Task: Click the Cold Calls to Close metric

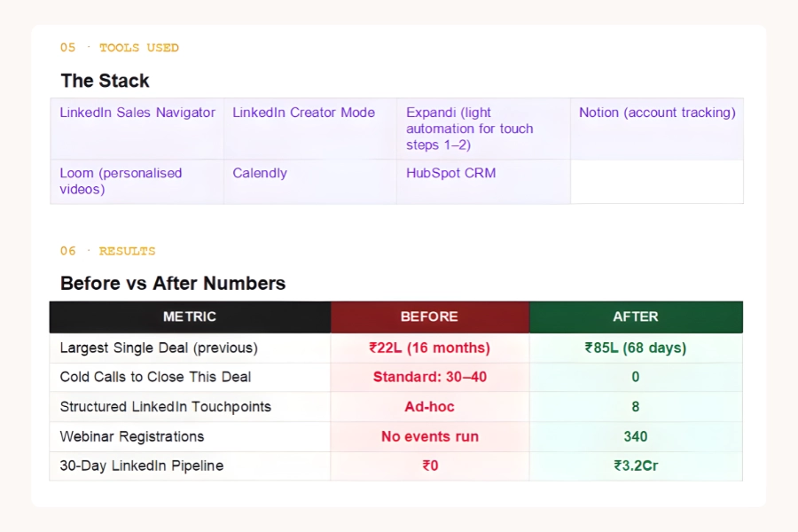Action: 156,377
